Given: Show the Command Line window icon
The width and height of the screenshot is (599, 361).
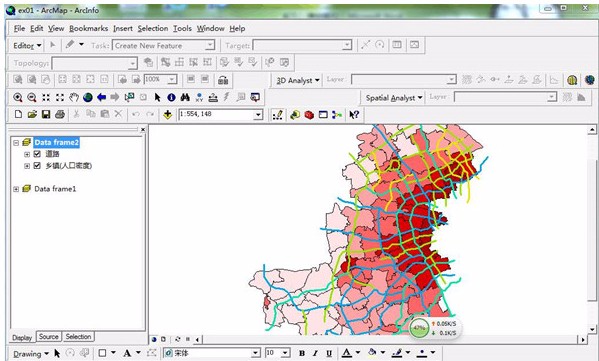Looking at the screenshot, I should point(323,115).
